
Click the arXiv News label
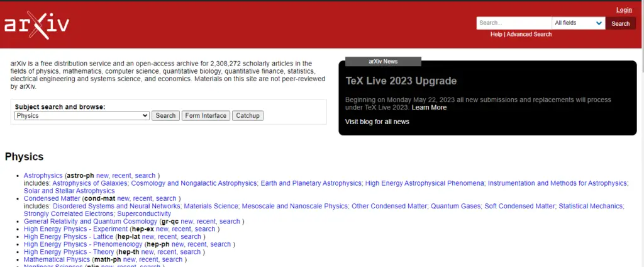(383, 61)
